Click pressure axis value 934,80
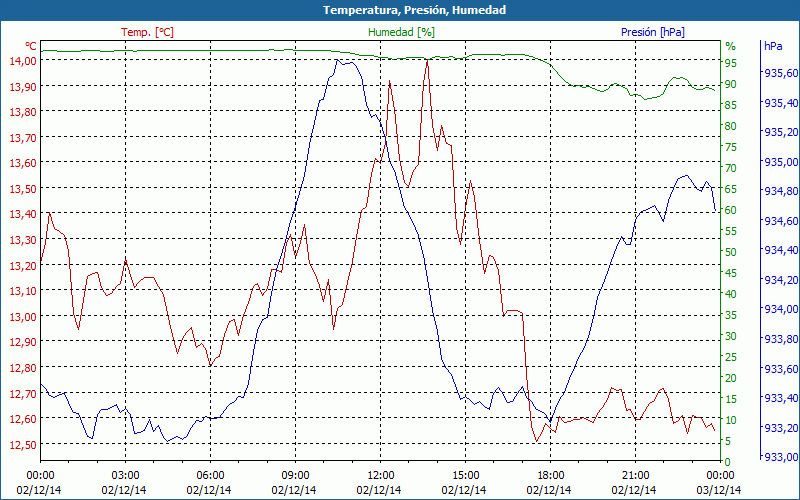800x500 pixels. point(781,191)
